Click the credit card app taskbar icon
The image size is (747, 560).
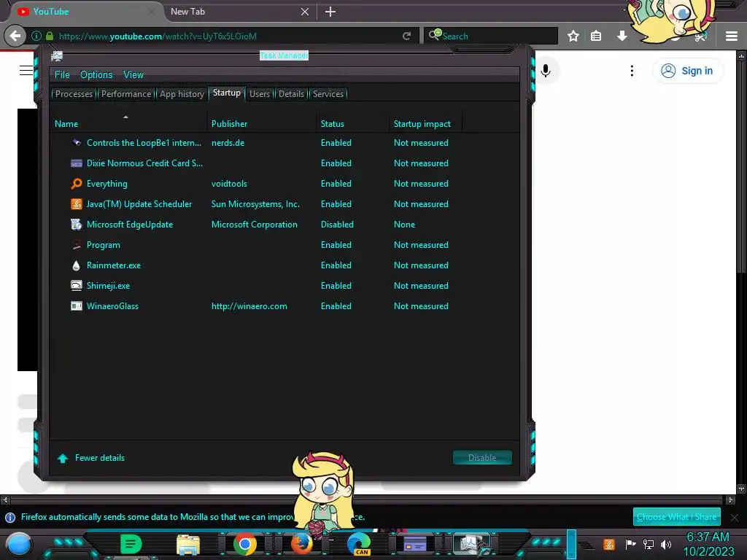click(x=415, y=544)
